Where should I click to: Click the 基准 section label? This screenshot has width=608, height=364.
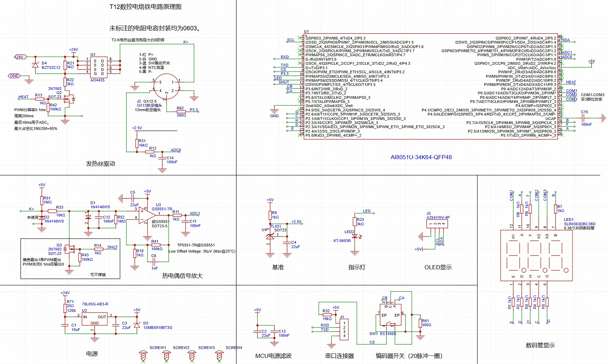(x=278, y=268)
